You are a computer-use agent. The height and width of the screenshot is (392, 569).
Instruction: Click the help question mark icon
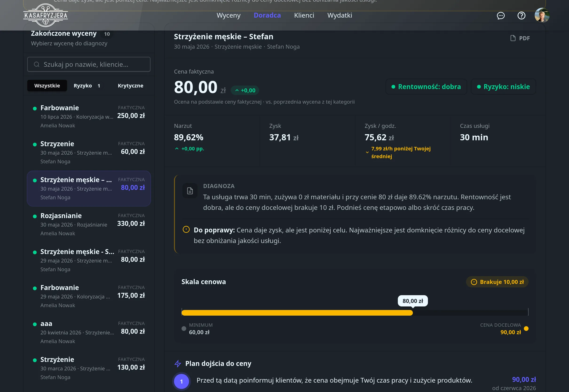pos(521,16)
